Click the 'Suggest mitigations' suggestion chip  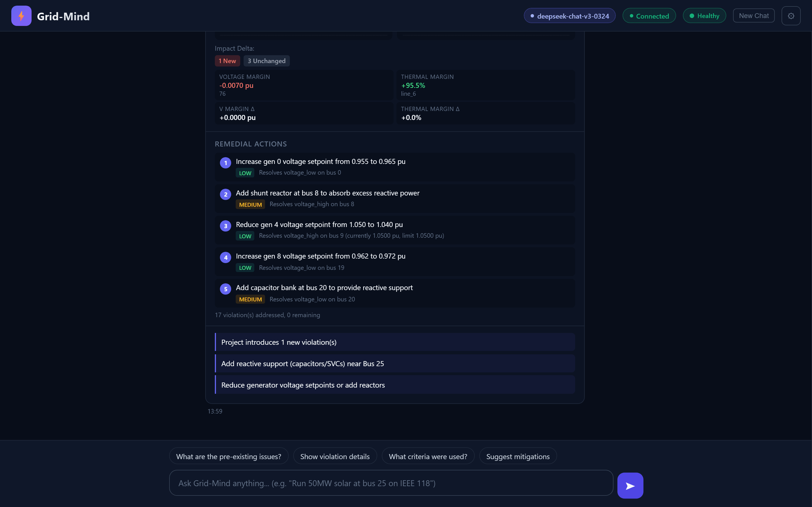coord(517,456)
